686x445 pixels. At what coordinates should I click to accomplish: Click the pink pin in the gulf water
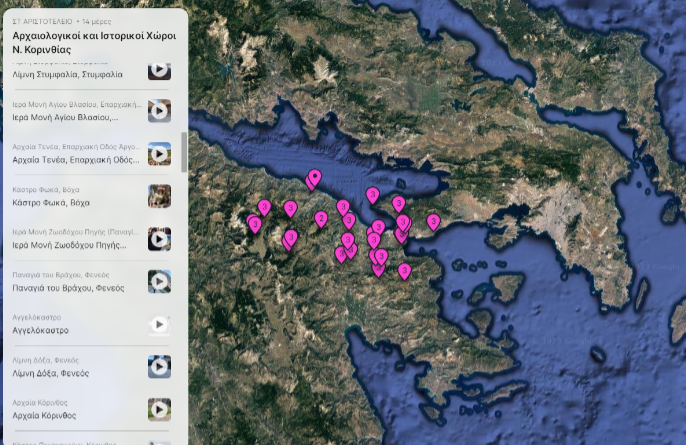(x=373, y=194)
